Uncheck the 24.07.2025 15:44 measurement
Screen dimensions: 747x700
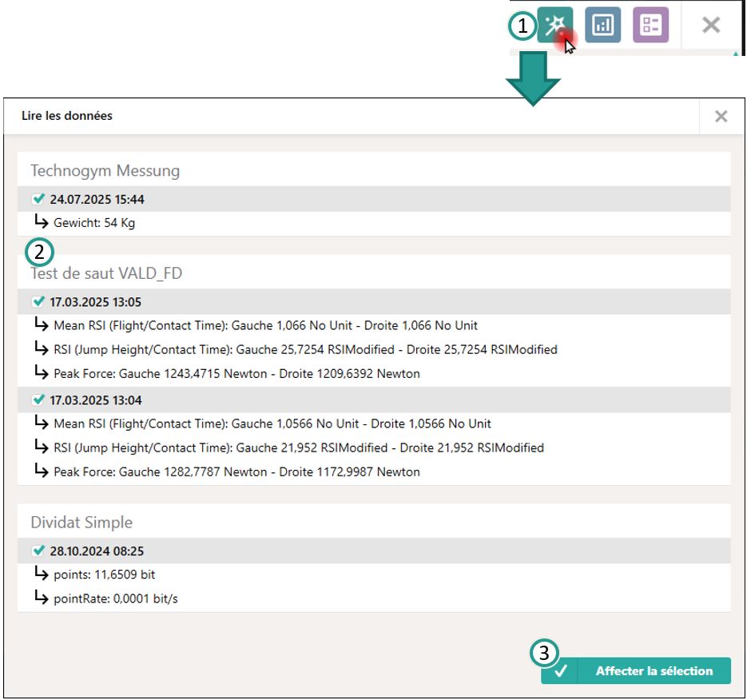[38, 199]
